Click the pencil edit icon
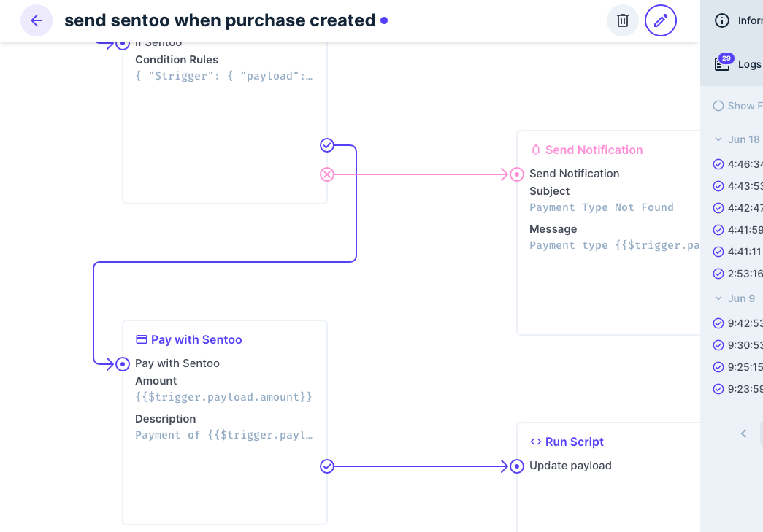The height and width of the screenshot is (532, 763). (661, 20)
